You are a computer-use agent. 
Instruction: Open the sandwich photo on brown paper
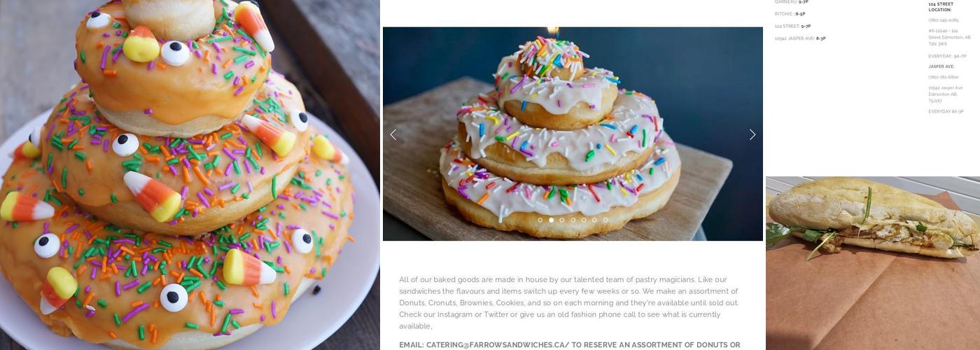(x=873, y=263)
